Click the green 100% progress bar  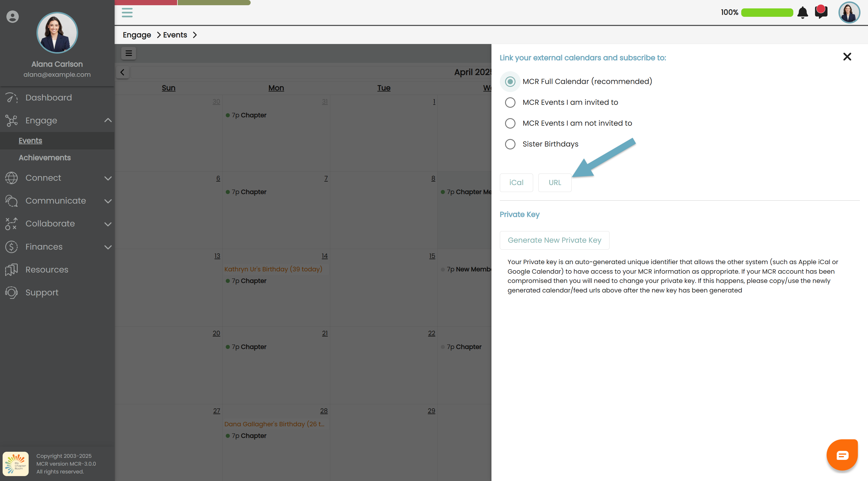tap(767, 12)
